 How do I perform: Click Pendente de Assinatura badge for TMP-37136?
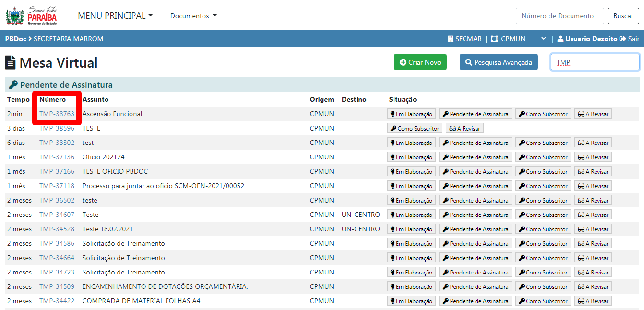pyautogui.click(x=475, y=157)
